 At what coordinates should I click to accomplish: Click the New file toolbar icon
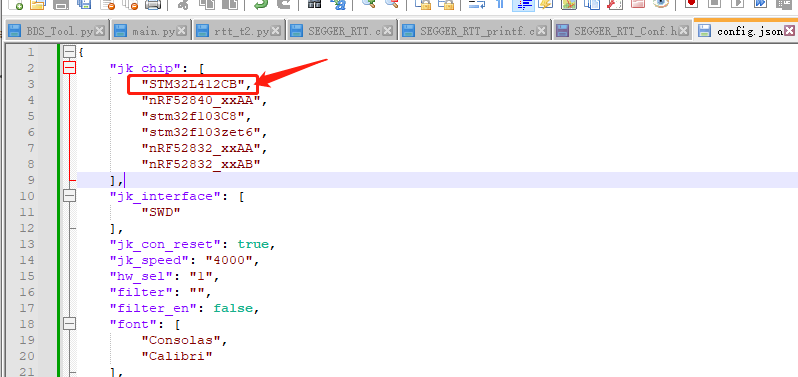pos(16,4)
